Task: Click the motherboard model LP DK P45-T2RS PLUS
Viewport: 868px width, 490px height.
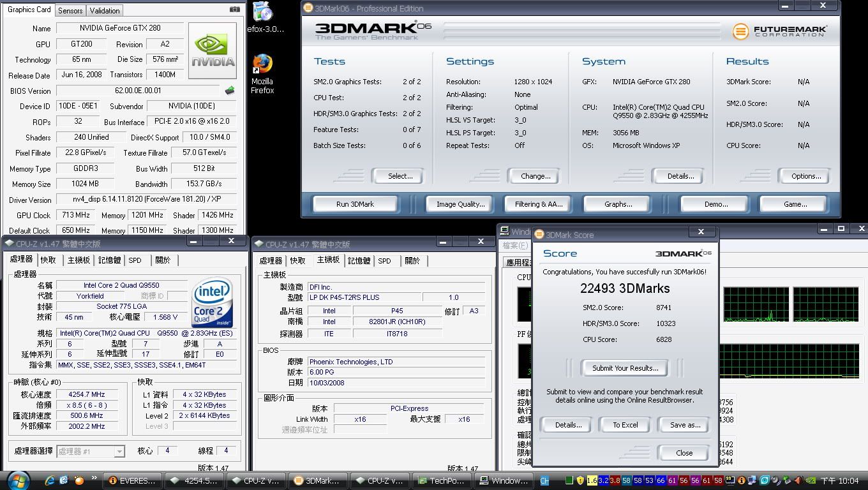Action: [x=363, y=297]
